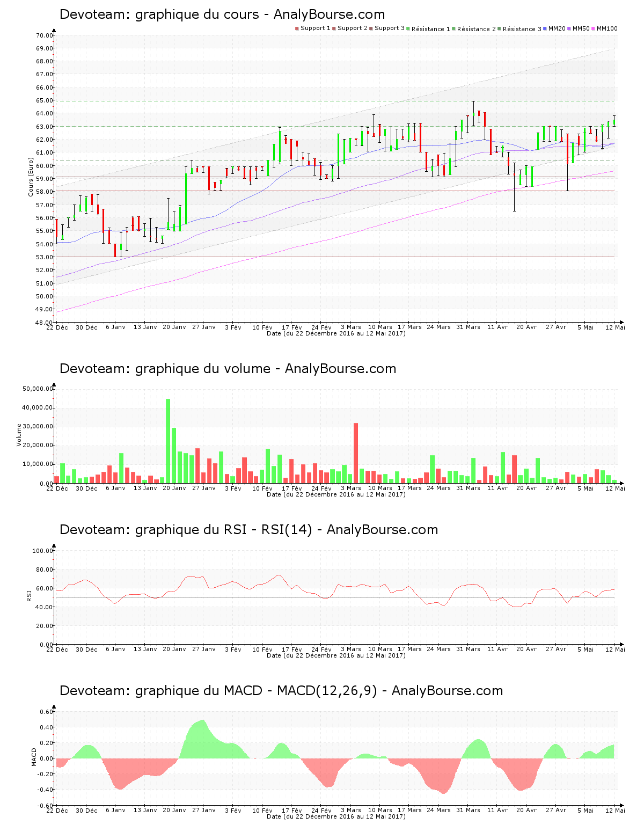Click the MM20 blue legend swatch
The height and width of the screenshot is (832, 644).
point(545,28)
